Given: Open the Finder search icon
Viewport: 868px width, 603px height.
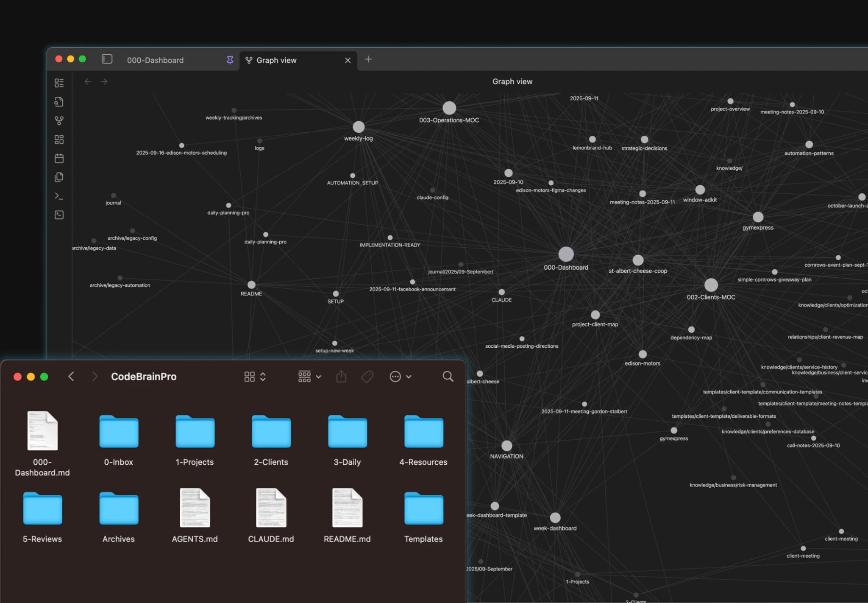Looking at the screenshot, I should click(448, 377).
